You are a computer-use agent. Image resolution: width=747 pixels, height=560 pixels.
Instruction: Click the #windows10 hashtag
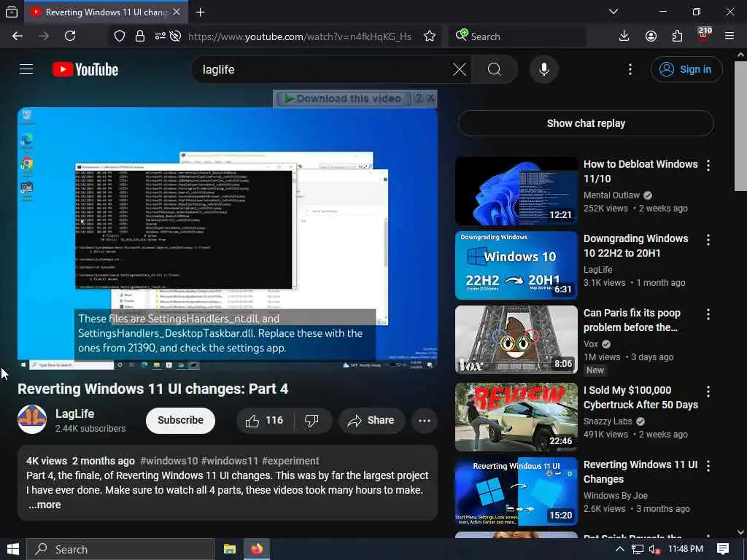[169, 461]
